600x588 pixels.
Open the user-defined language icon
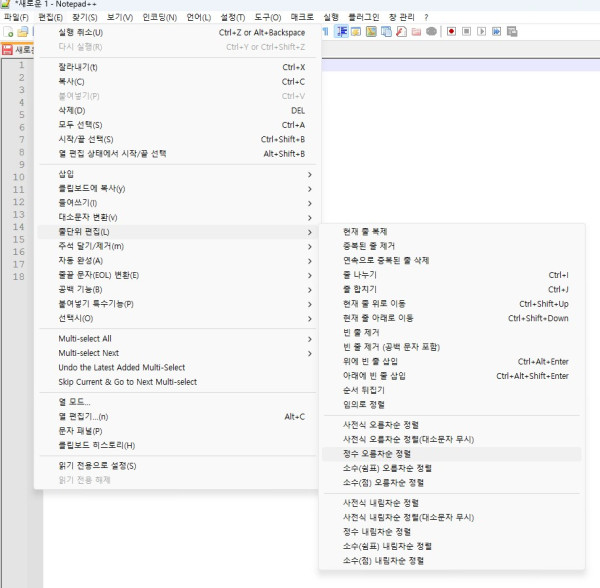click(x=356, y=31)
